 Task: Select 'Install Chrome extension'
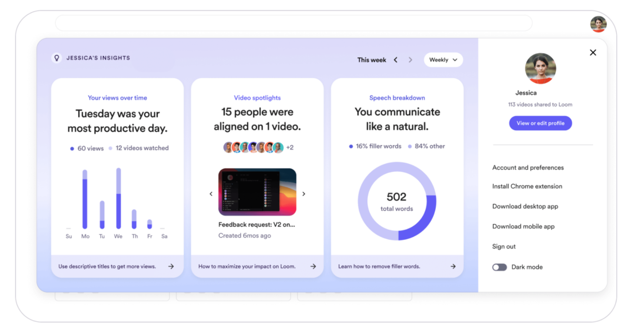click(527, 186)
